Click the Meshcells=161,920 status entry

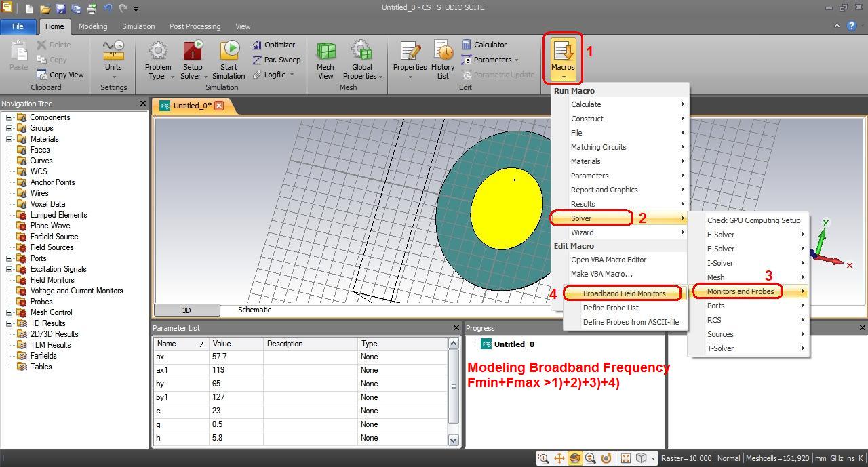777,458
